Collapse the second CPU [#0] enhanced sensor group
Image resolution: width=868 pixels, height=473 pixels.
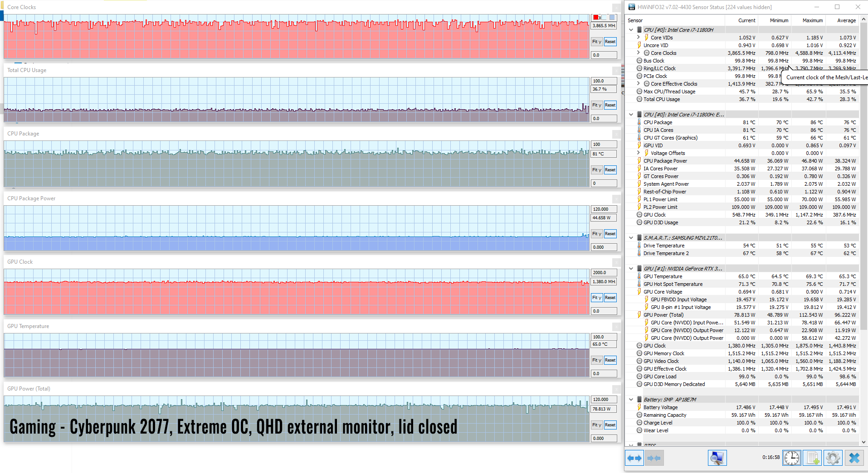point(631,115)
